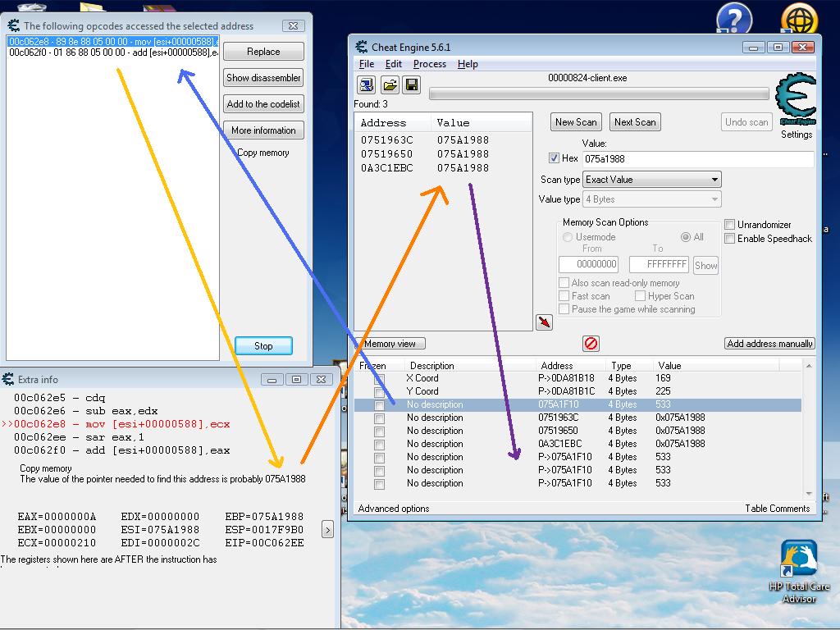Tick the Enable Speedhack checkbox
The image size is (840, 630).
point(729,239)
